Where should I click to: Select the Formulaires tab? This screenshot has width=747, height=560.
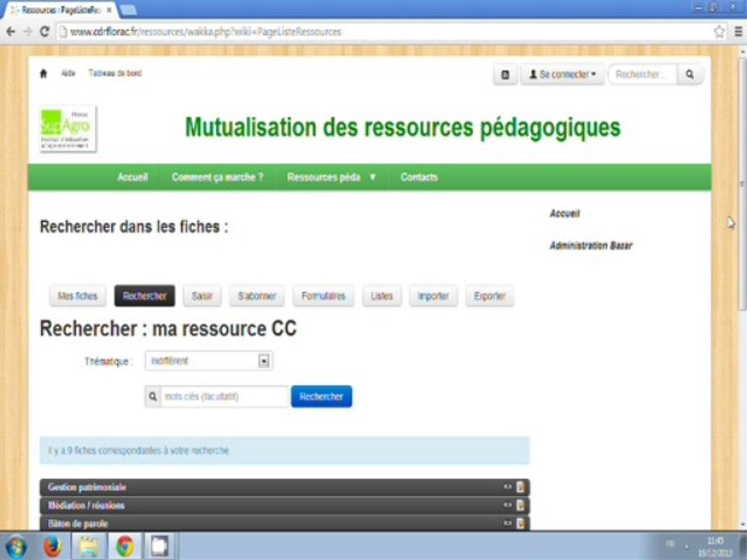pos(323,296)
